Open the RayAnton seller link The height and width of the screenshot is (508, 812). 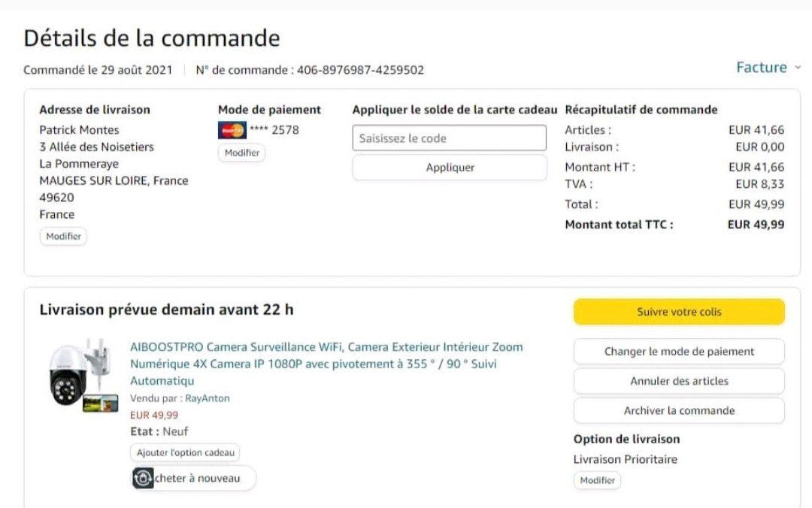point(207,398)
